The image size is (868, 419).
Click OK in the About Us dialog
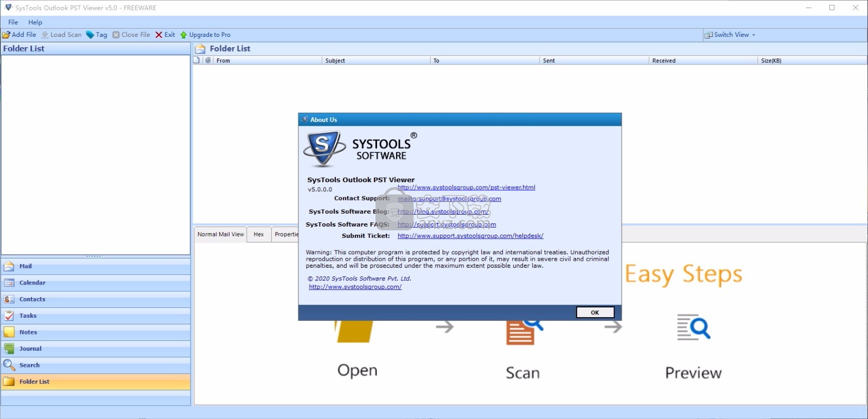595,312
